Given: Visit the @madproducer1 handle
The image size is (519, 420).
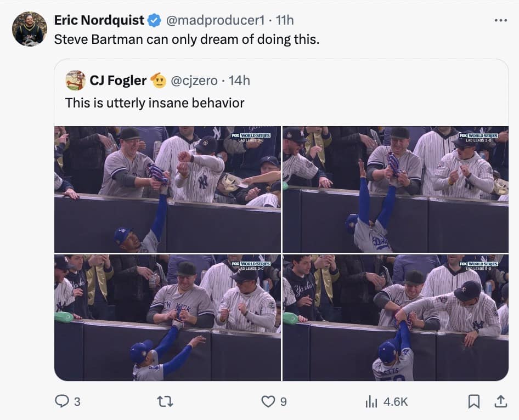Looking at the screenshot, I should (215, 20).
